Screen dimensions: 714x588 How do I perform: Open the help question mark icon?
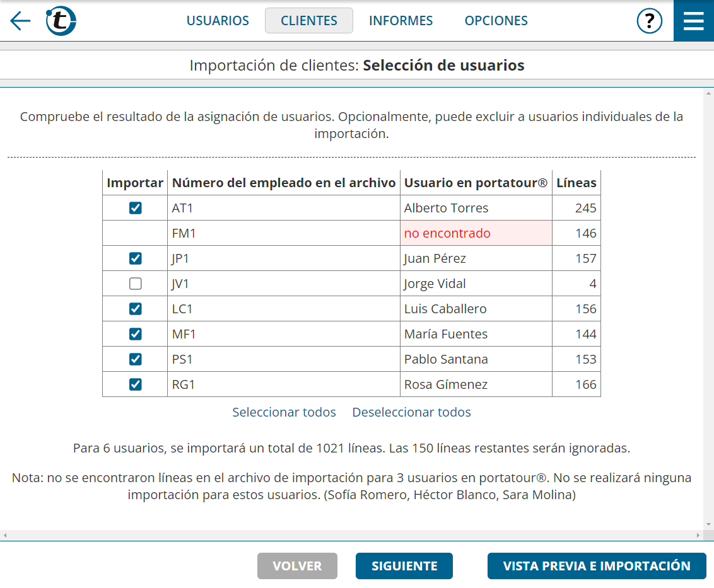649,20
